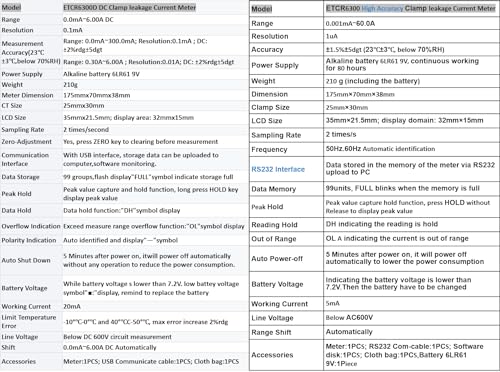Select the '20mA' working current value
The image size is (500, 372).
click(x=72, y=306)
